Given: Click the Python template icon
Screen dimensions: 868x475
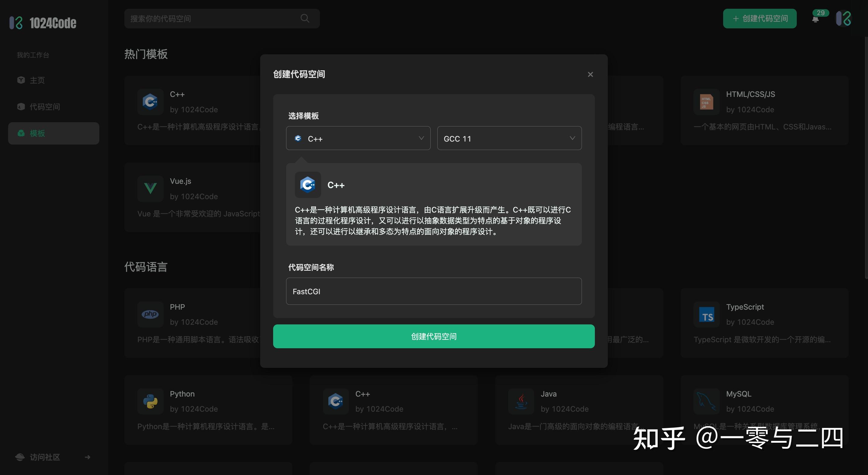Looking at the screenshot, I should tap(150, 401).
